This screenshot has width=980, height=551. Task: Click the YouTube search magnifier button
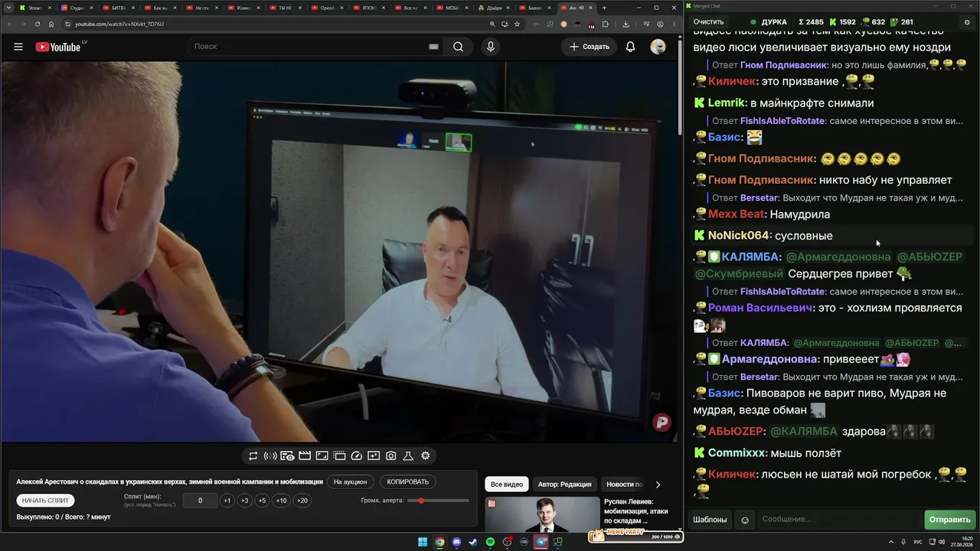pyautogui.click(x=458, y=47)
